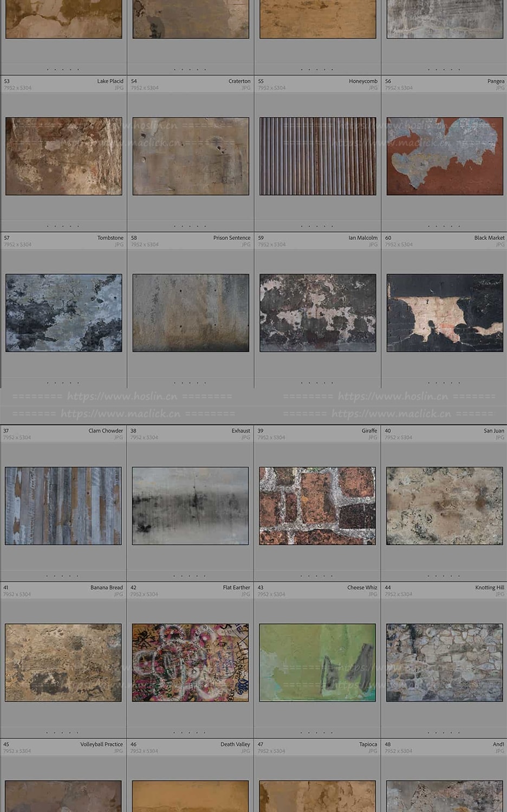Image resolution: width=507 pixels, height=812 pixels.
Task: Click the 'Ian Malcolm' file name label
Action: click(x=363, y=238)
